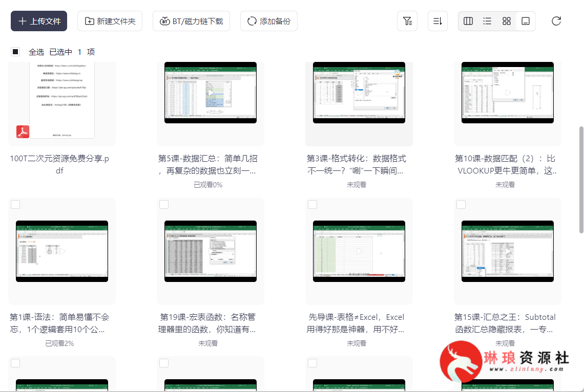Click the 添加备份 backup button

coord(269,21)
